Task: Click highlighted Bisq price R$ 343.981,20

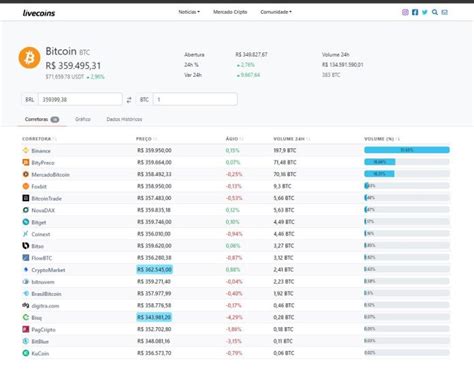Action: point(154,317)
